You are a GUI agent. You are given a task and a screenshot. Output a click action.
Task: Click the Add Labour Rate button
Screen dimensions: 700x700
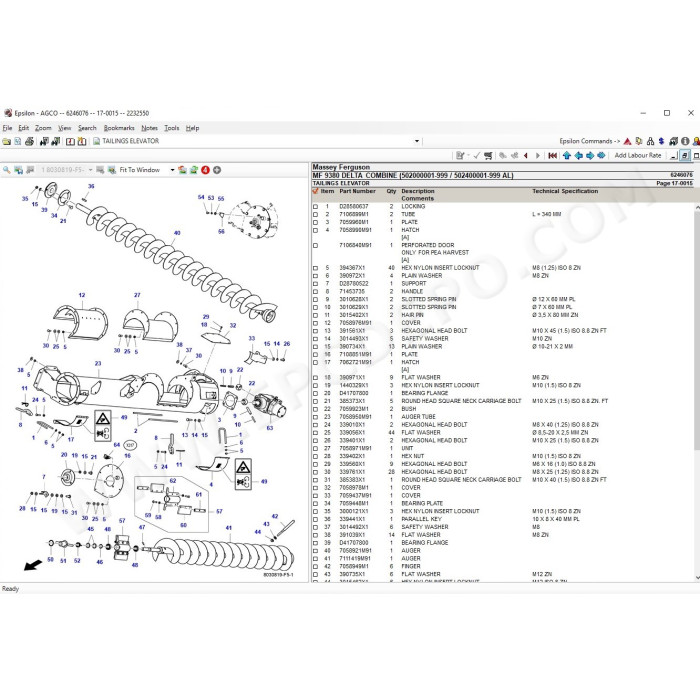(638, 156)
